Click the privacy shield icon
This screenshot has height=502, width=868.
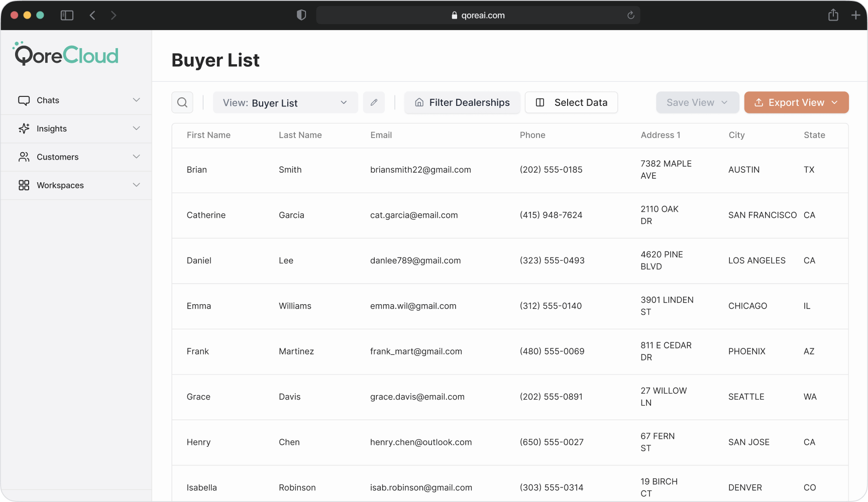[x=301, y=15]
